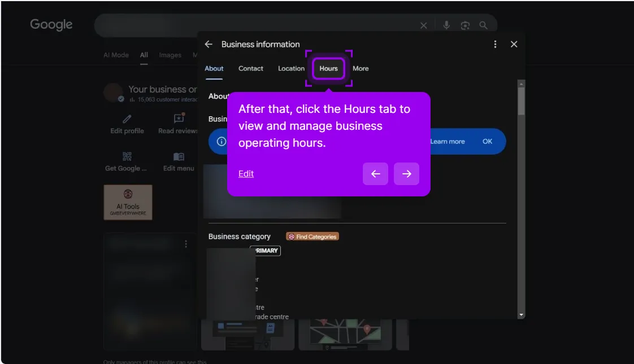
Task: Click the Business category heading
Action: pyautogui.click(x=240, y=237)
